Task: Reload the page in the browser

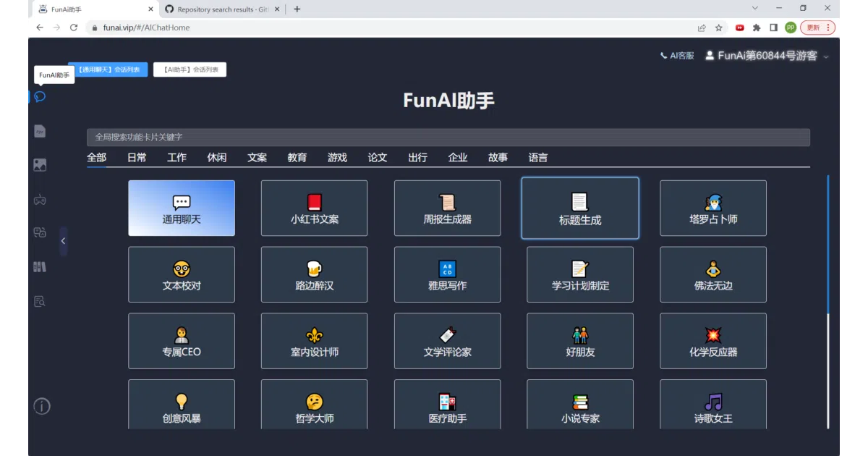Action: 74,28
